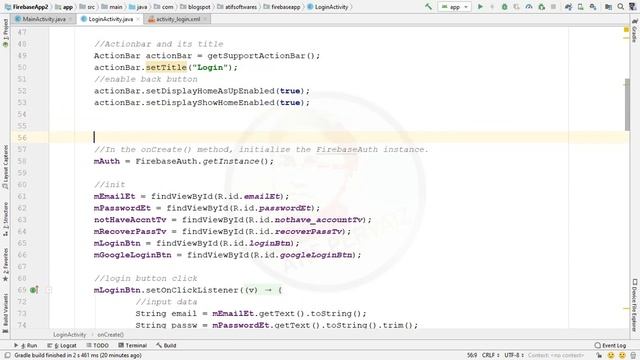The image size is (640, 360).
Task: Open the Event Log panel
Action: click(610, 345)
